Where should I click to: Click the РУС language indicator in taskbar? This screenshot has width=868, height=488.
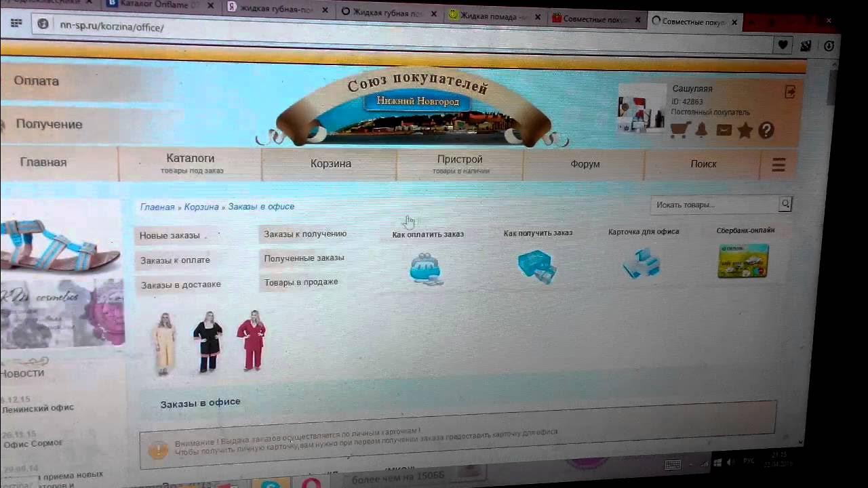(x=750, y=462)
